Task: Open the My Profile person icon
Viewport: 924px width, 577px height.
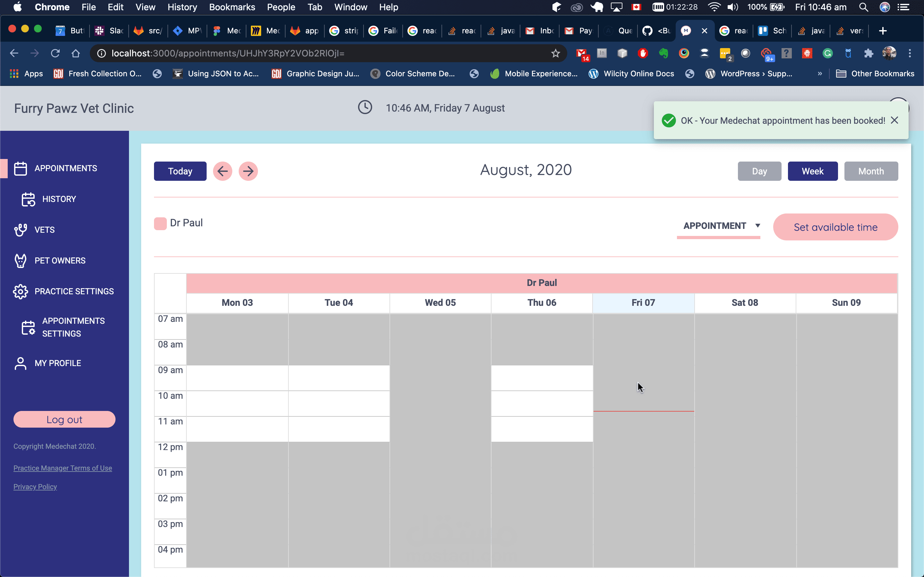Action: click(x=20, y=363)
